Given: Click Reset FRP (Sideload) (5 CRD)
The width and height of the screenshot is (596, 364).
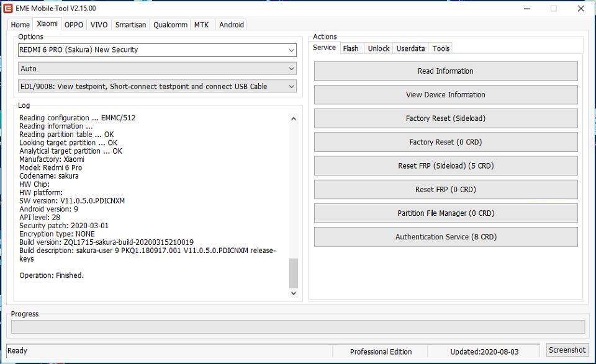Looking at the screenshot, I should coord(446,166).
